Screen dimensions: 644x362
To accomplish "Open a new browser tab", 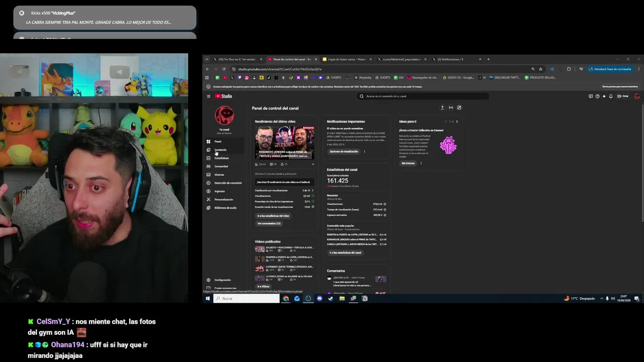I will (488, 59).
